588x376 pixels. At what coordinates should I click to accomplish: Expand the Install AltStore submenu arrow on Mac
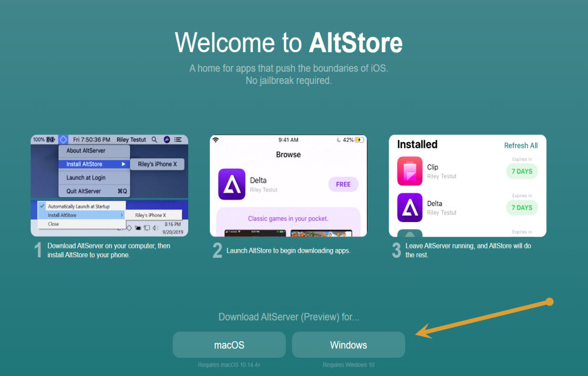123,164
